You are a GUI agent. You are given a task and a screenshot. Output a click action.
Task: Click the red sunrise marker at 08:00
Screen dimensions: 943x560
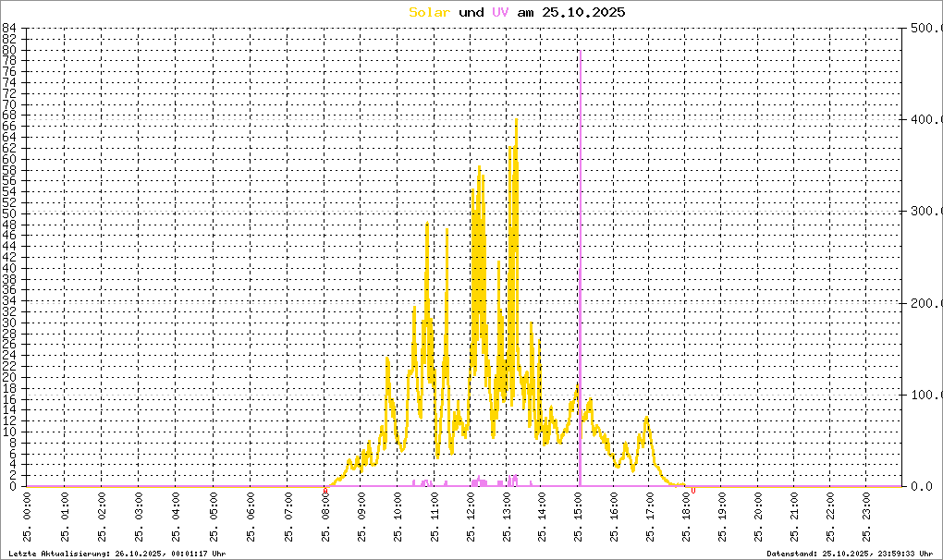click(325, 491)
